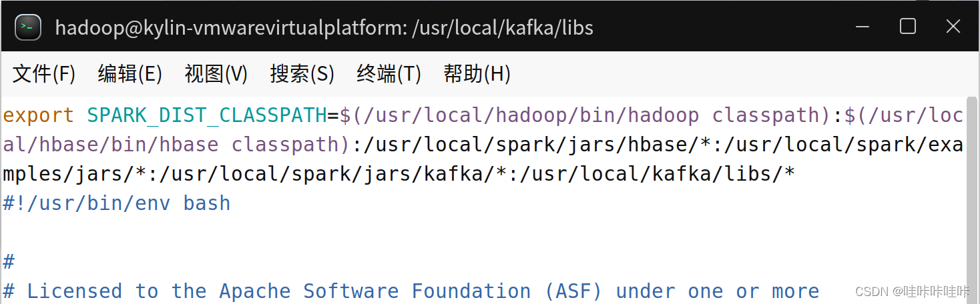This screenshot has width=980, height=304.
Task: Click the Licensed to the Apache Software Foundation line
Action: (x=411, y=291)
